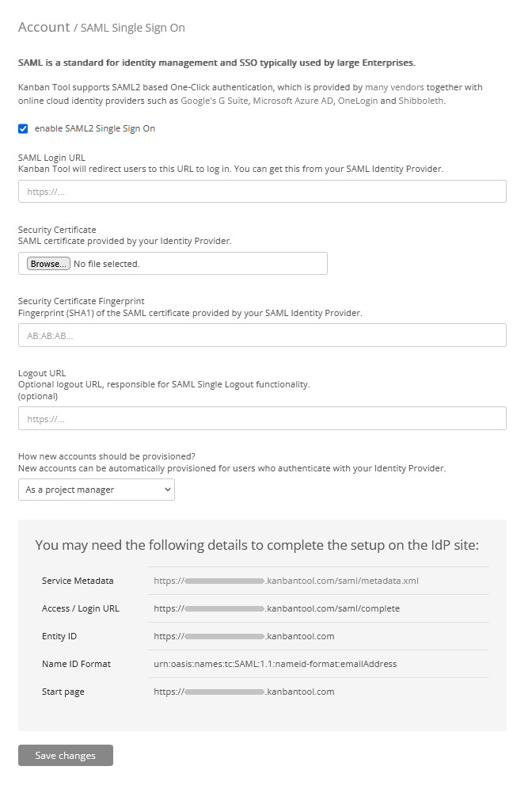Image resolution: width=532 pixels, height=789 pixels.
Task: Select 'As a project manager' combo box
Action: [95, 489]
